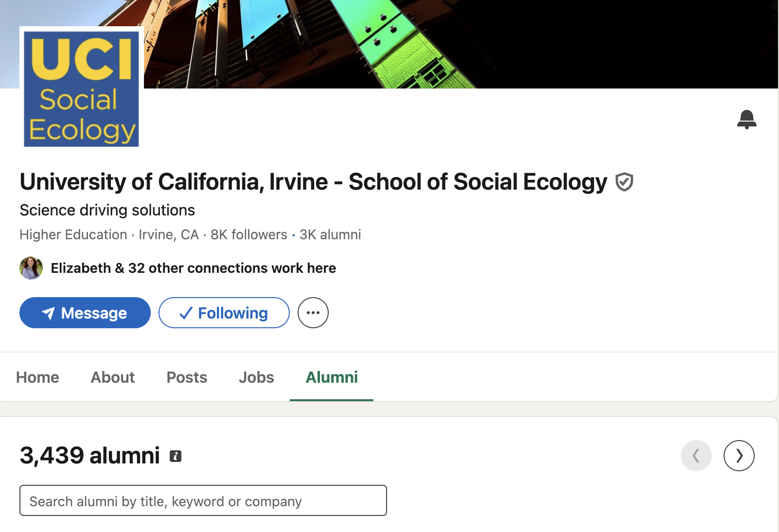Open the About tab

(112, 377)
